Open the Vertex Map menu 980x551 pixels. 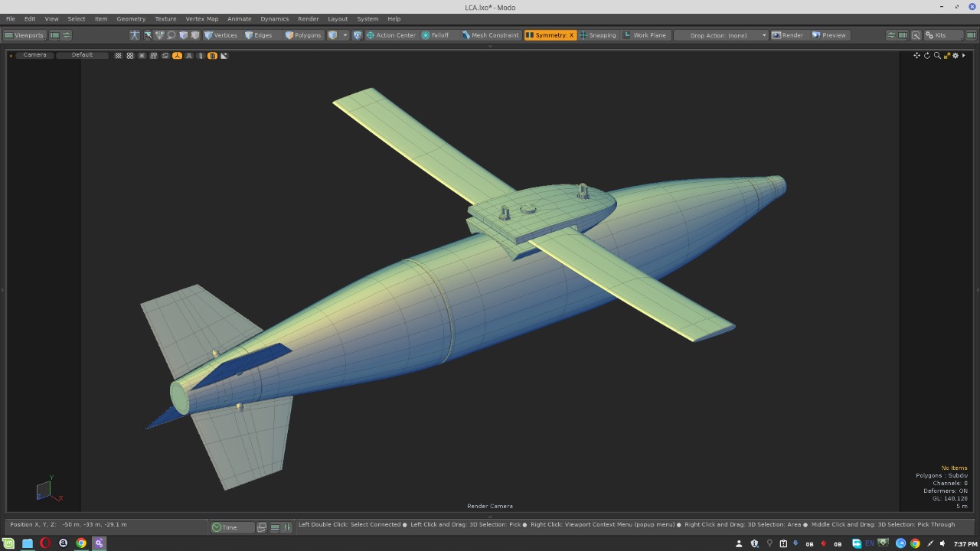[201, 18]
